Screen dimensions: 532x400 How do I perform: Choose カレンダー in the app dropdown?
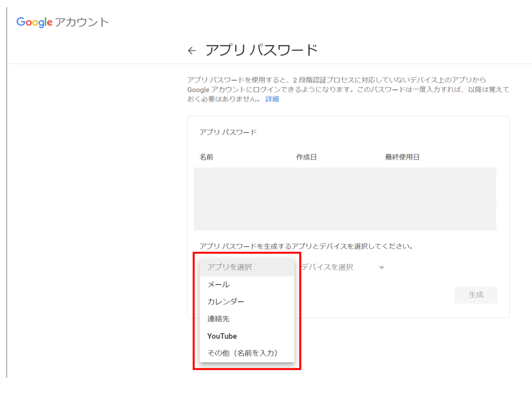[x=225, y=302]
